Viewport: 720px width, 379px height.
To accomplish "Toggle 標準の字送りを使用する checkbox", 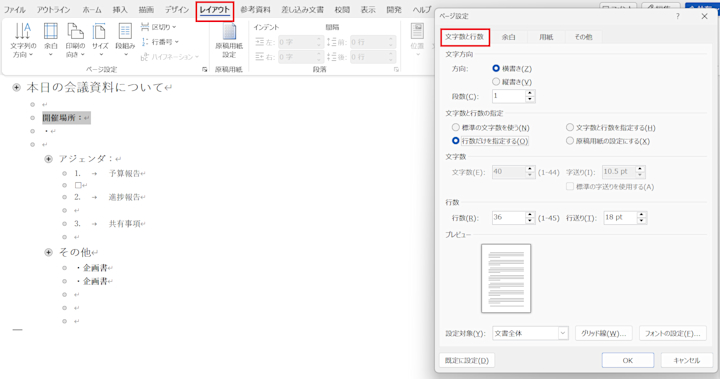I will pos(570,187).
